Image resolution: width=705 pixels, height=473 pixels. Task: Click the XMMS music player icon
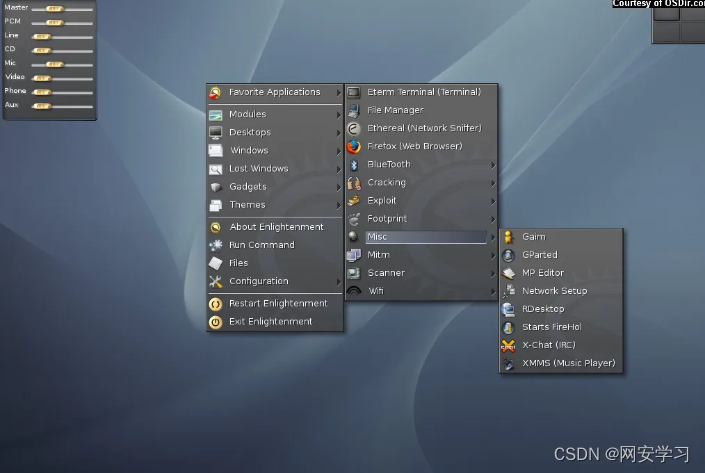[x=509, y=363]
